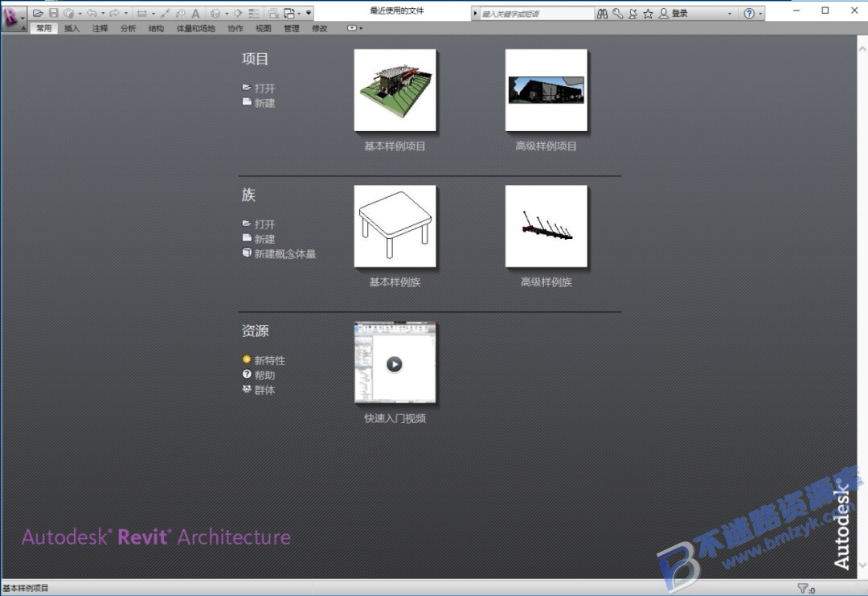This screenshot has width=868, height=596.
Task: Click the help question mark icon
Action: click(x=749, y=14)
